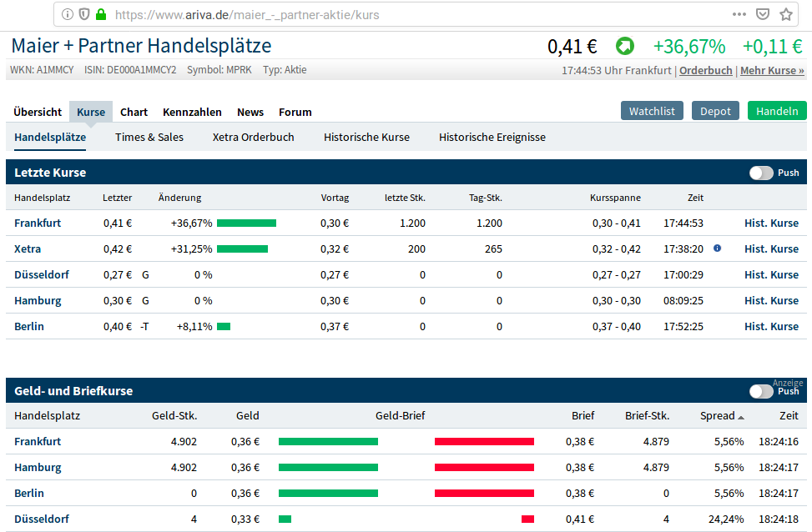The height and width of the screenshot is (532, 812).
Task: Open the info icon on the Xetra row
Action: (x=716, y=248)
